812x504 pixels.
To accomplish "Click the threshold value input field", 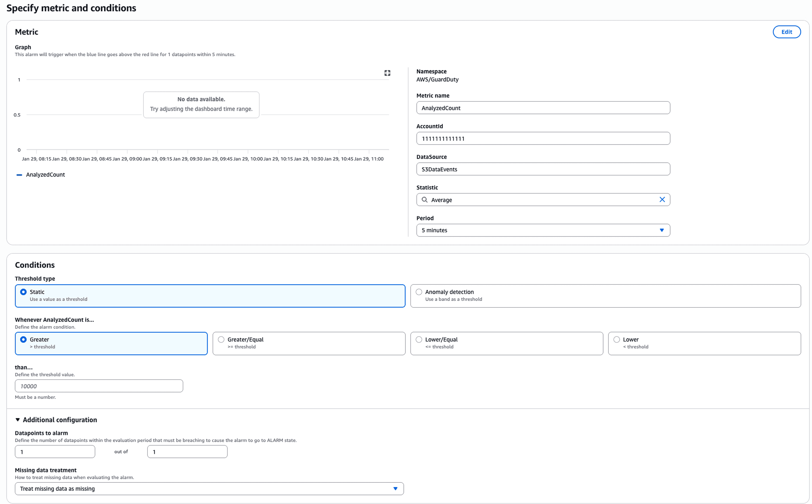I will (x=99, y=386).
